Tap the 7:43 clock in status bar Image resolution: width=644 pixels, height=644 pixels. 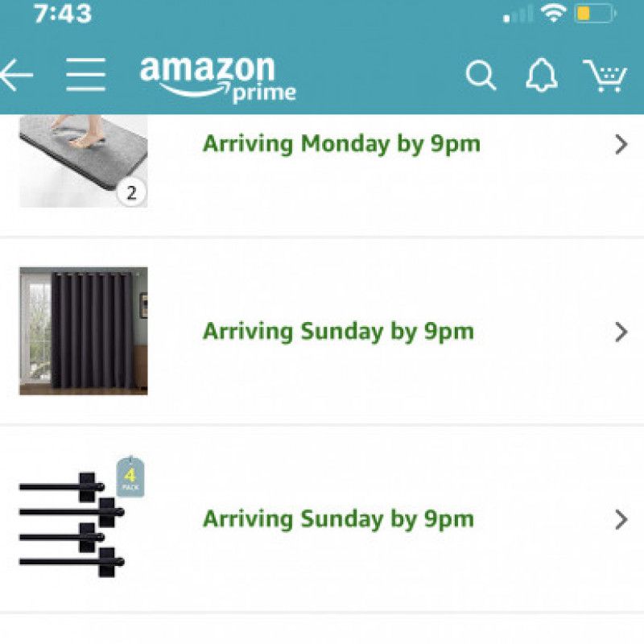[63, 14]
